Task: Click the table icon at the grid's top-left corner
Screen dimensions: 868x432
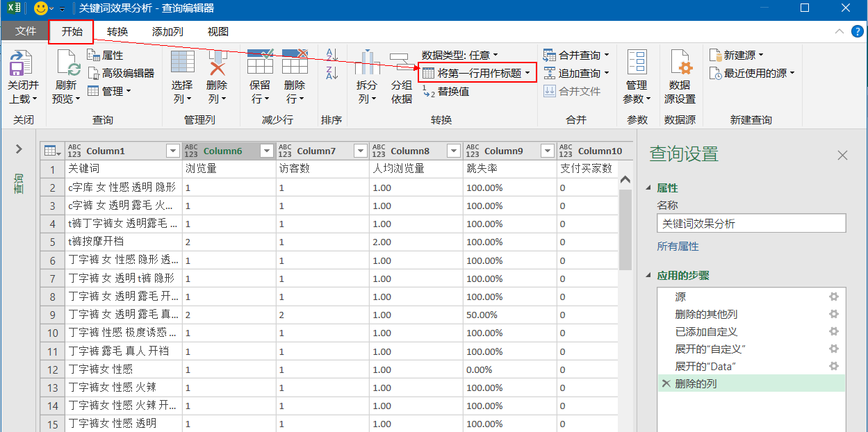Action: (51, 151)
